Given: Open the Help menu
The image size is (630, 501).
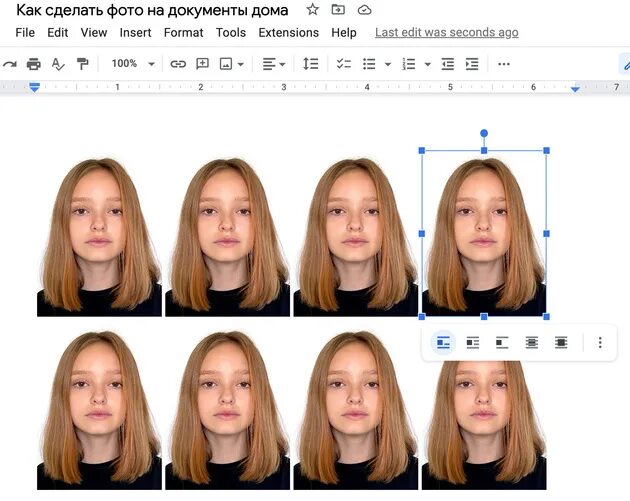Looking at the screenshot, I should point(344,33).
